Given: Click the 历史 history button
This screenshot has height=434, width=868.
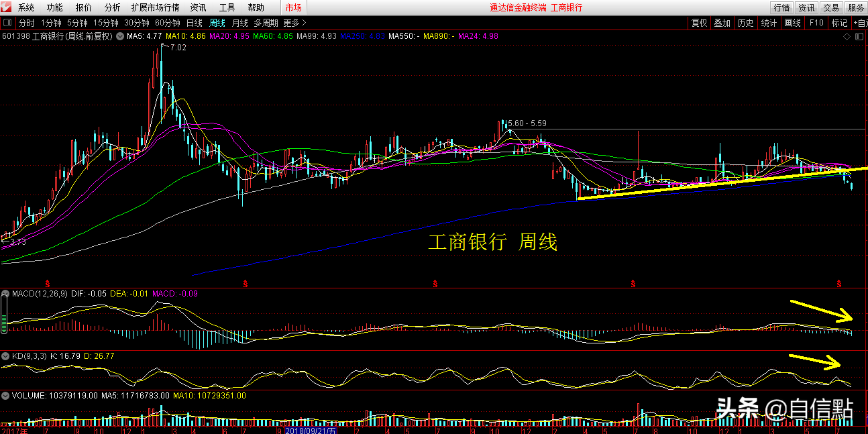Looking at the screenshot, I should coord(745,23).
